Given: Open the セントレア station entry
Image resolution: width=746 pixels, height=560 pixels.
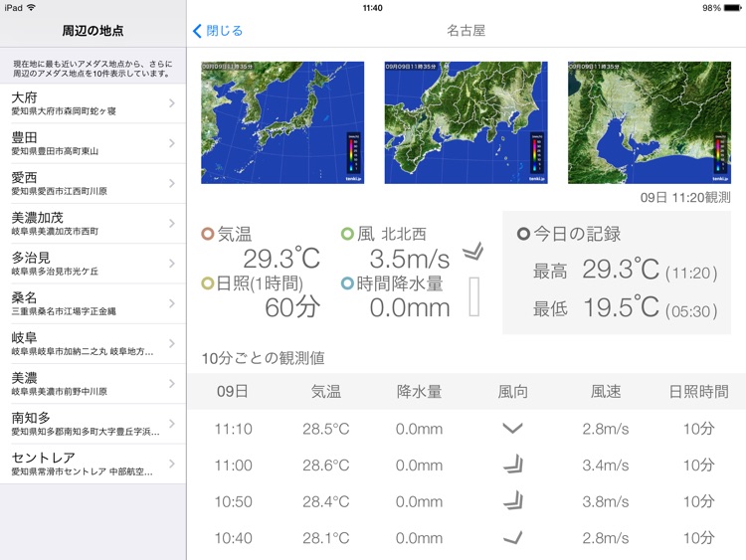Looking at the screenshot, I should point(93,464).
